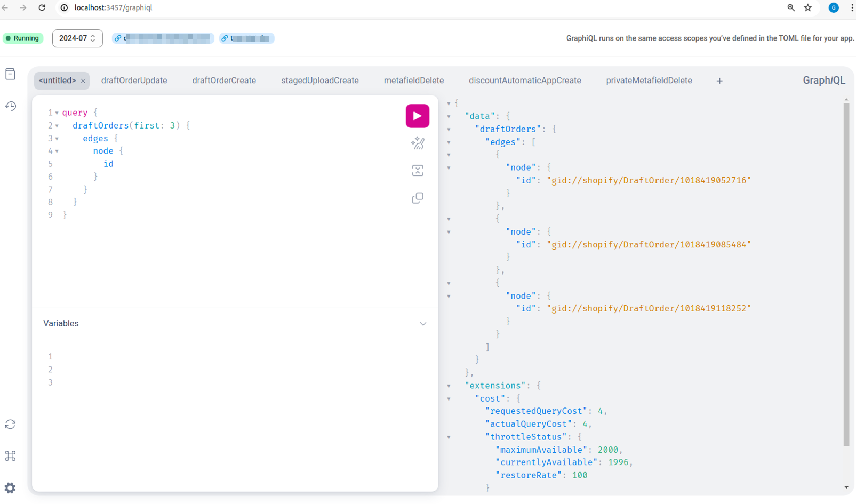The height and width of the screenshot is (504, 856).
Task: Show the query history panel
Action: point(10,106)
